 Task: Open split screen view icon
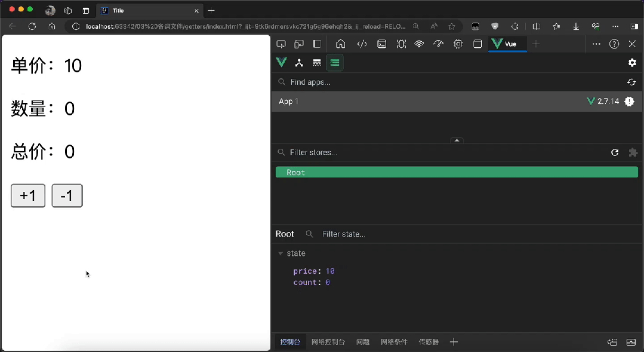click(536, 26)
